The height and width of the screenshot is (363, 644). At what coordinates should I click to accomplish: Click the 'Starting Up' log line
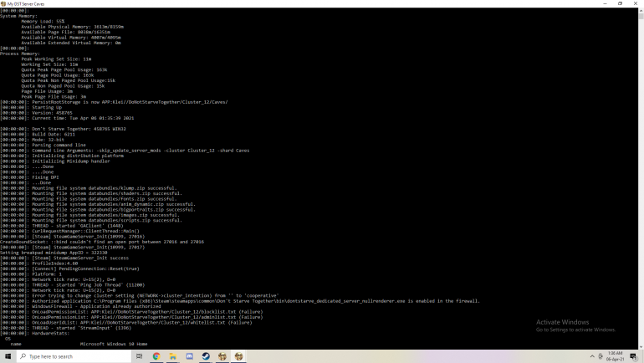click(31, 108)
